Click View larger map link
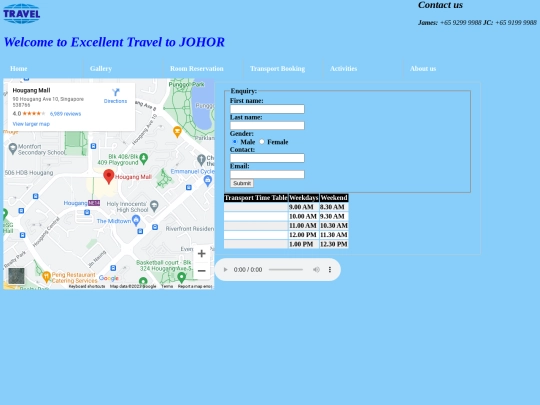The width and height of the screenshot is (540, 405). click(x=31, y=124)
